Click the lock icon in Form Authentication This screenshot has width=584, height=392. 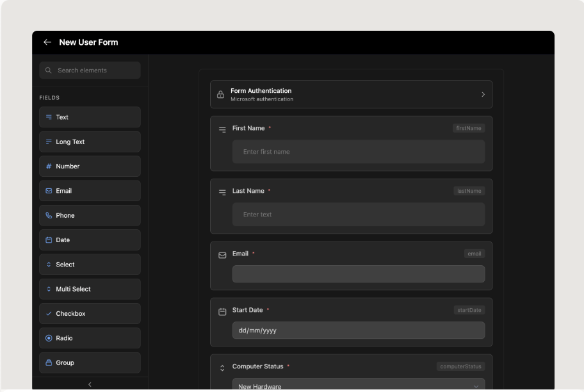pyautogui.click(x=221, y=95)
